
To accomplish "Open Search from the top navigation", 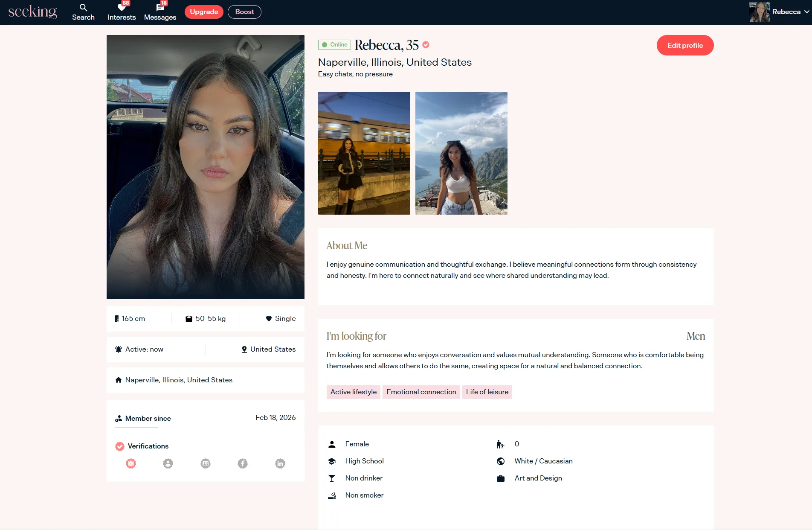I will tap(83, 12).
